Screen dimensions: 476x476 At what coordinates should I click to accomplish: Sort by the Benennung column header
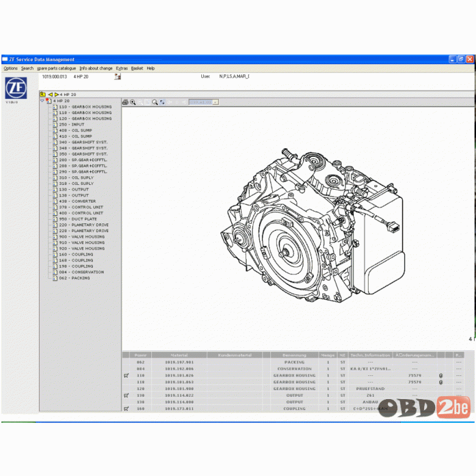point(295,355)
